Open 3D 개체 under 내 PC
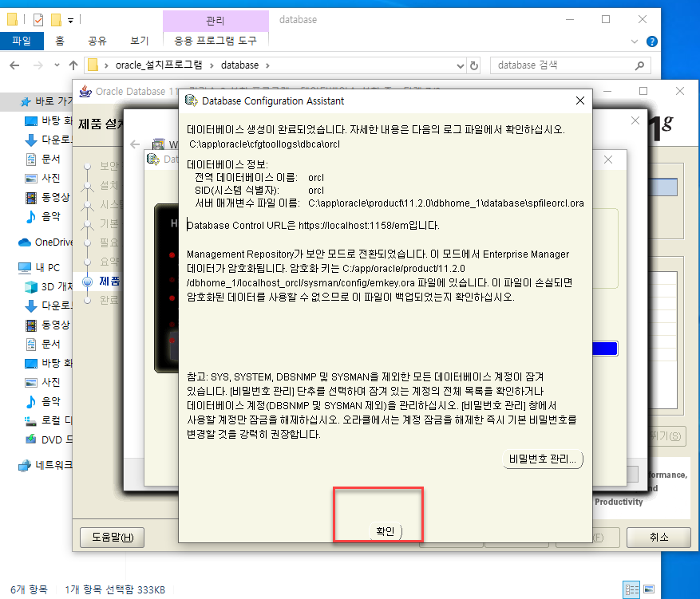700x599 pixels. (x=48, y=287)
